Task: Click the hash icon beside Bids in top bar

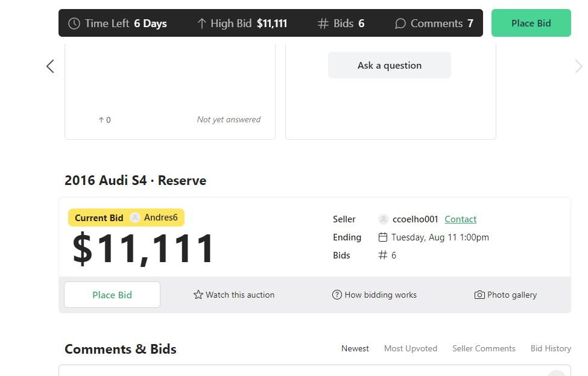Action: 323,23
